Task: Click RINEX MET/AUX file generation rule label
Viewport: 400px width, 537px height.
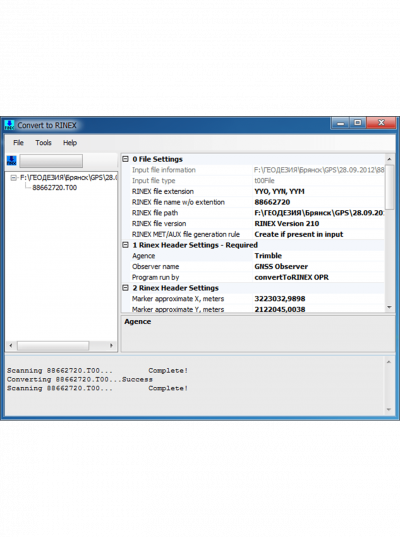Action: click(x=186, y=234)
